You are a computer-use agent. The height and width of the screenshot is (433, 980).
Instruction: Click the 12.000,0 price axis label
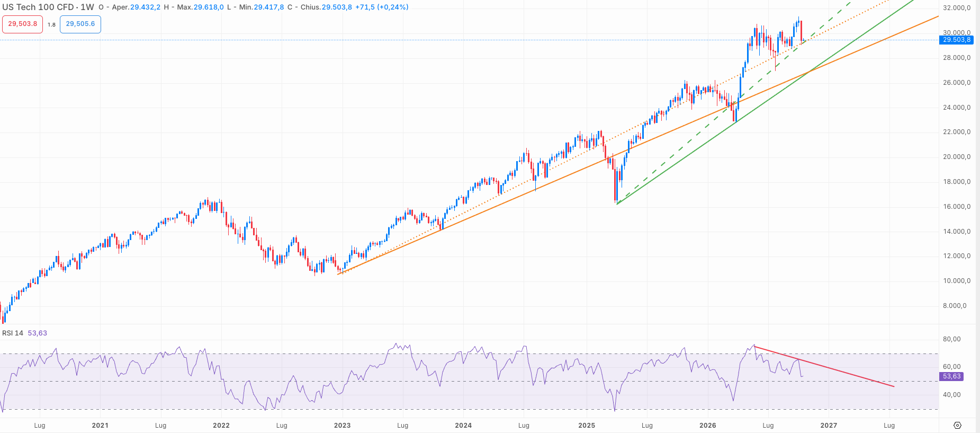click(x=957, y=256)
